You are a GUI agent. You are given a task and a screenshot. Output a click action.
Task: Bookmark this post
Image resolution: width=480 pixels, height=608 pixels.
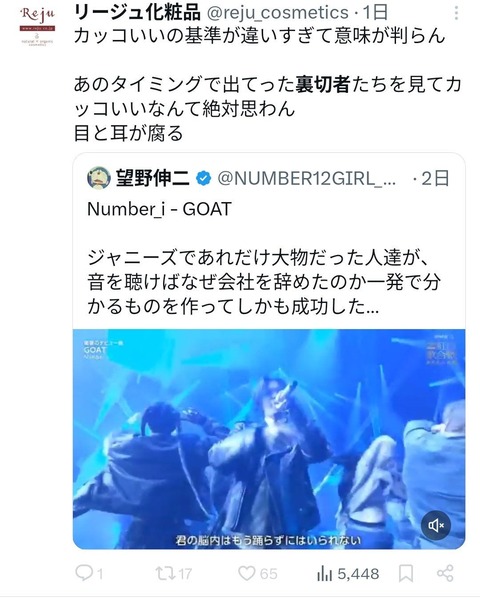click(406, 573)
